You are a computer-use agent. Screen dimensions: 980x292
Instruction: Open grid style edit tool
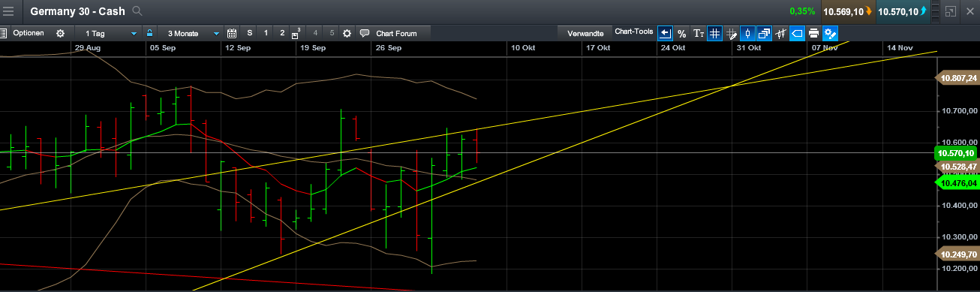(731, 33)
